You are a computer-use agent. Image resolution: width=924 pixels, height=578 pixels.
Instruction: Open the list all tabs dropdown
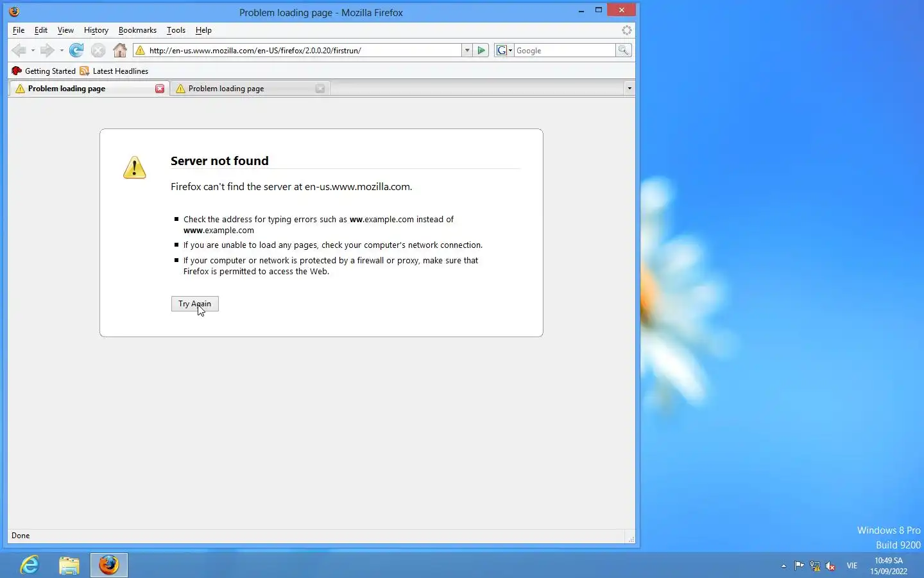[629, 89]
